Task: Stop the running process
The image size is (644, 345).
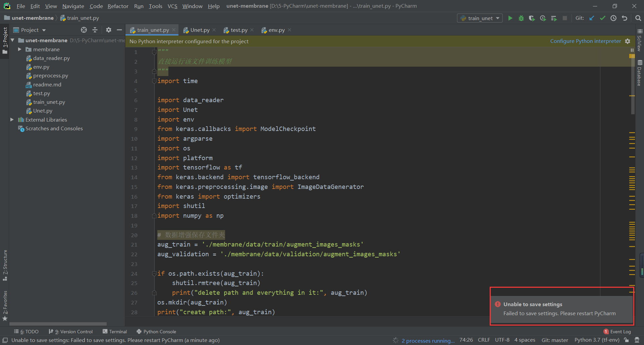Action: (565, 18)
